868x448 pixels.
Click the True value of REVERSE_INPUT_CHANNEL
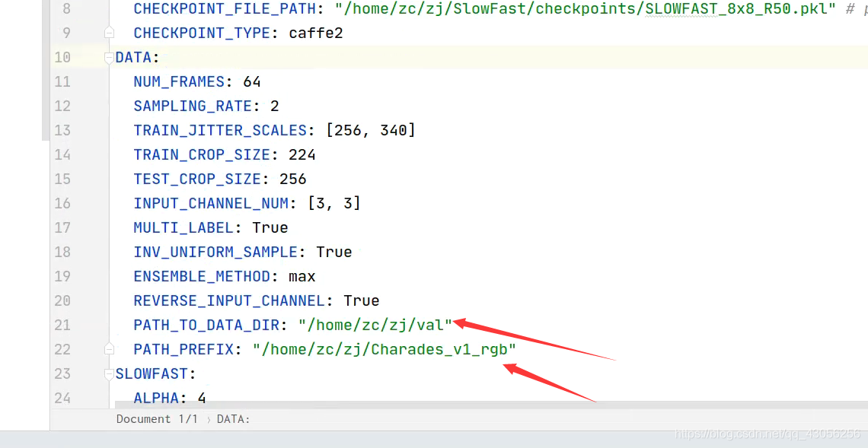[x=362, y=301]
